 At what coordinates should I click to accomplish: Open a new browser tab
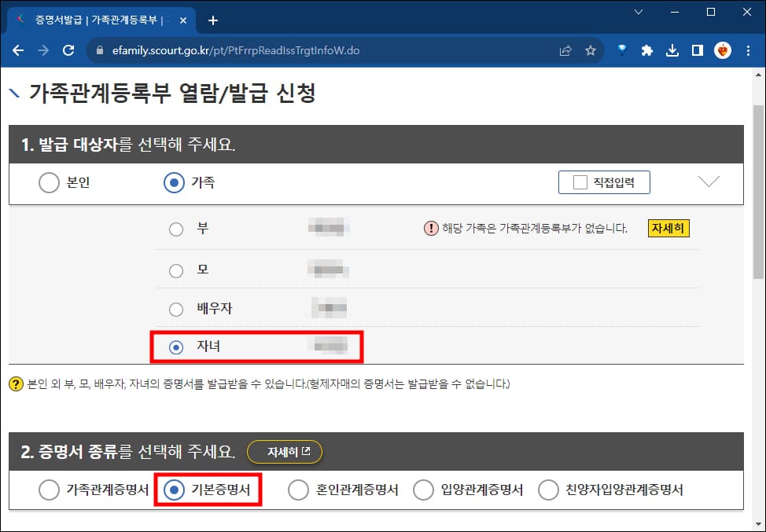point(212,20)
